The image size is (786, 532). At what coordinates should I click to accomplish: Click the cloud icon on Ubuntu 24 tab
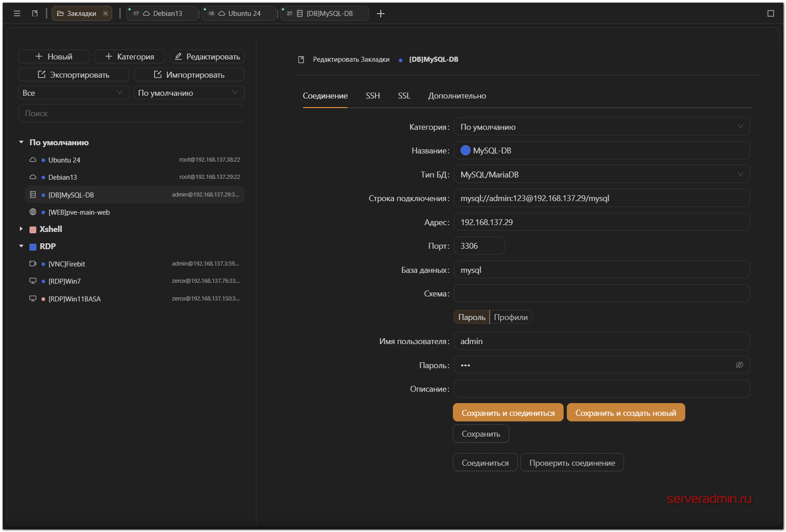tap(222, 14)
